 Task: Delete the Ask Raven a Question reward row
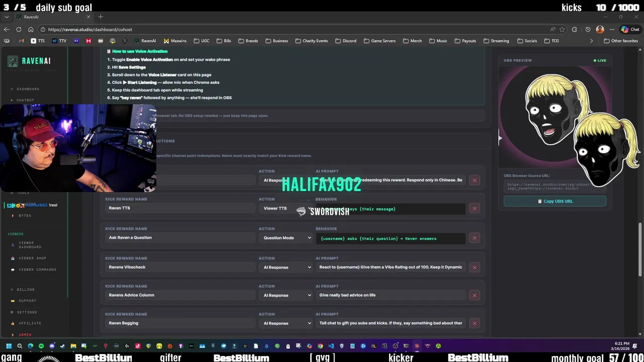474,238
